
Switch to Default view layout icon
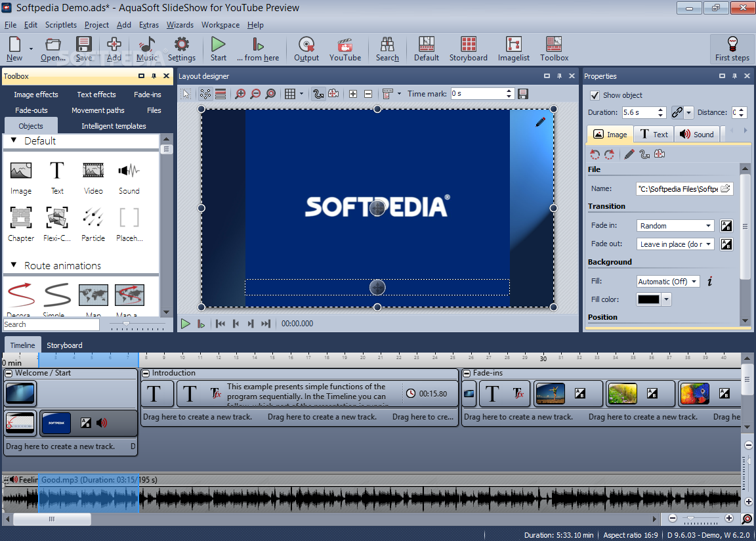click(x=427, y=49)
